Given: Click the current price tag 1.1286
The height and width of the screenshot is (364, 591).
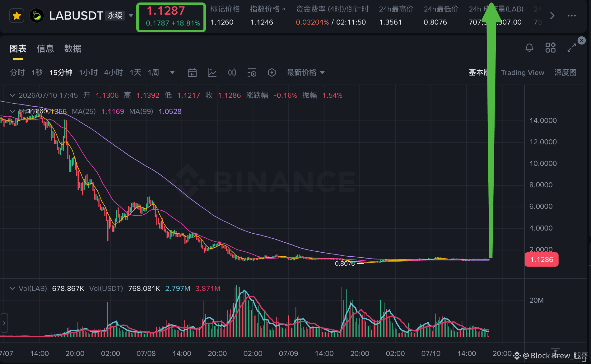Looking at the screenshot, I should 542,259.
